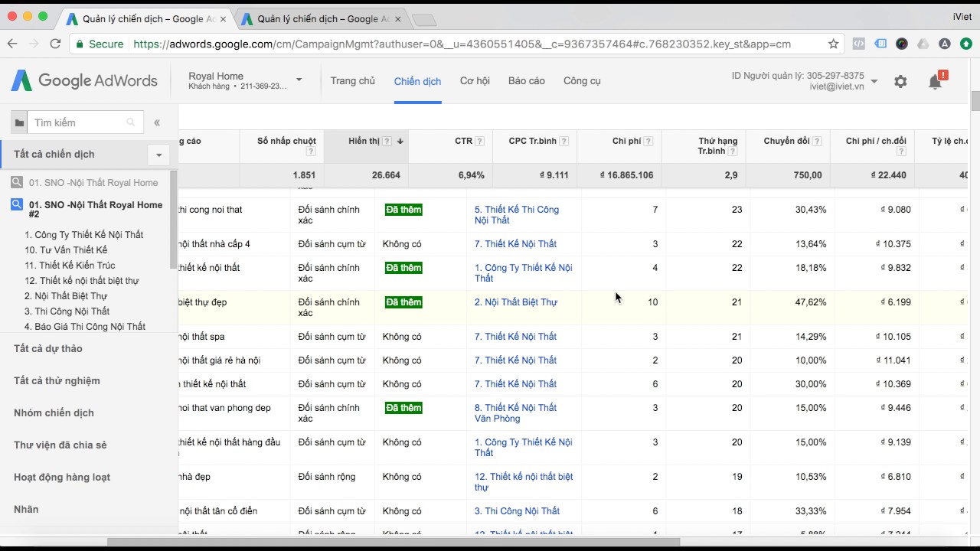Open a new Chrome tab
Image resolution: width=980 pixels, height=551 pixels.
[423, 19]
